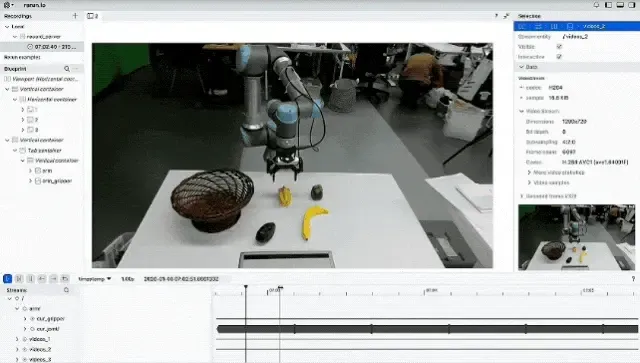
Task: Click the second breadcrumb icon in Selection bar
Action: (x=538, y=26)
